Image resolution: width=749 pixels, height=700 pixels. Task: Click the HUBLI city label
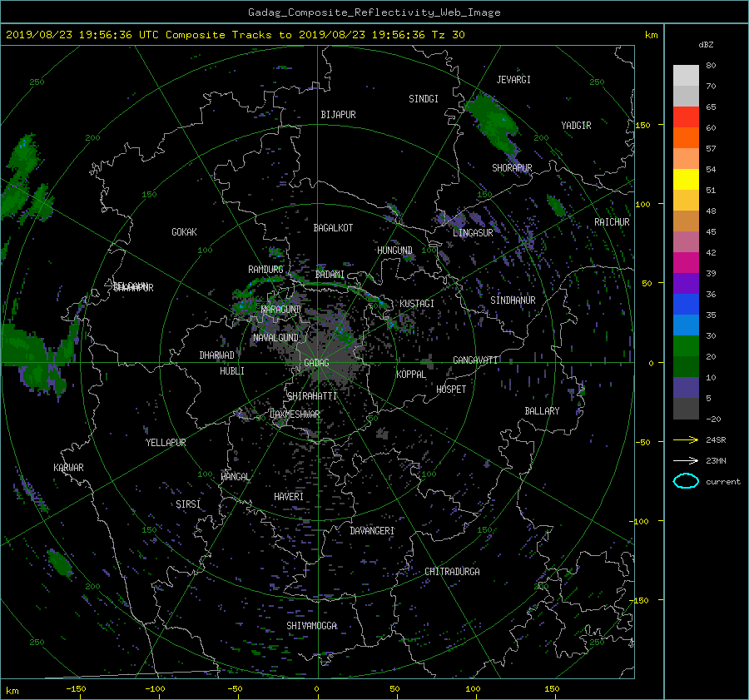pos(231,371)
